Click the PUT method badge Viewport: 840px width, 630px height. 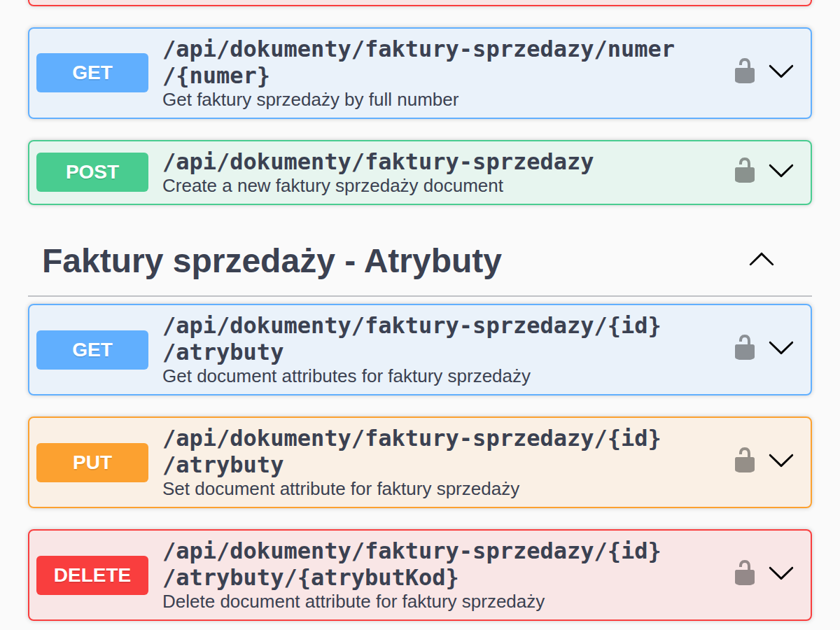point(92,462)
